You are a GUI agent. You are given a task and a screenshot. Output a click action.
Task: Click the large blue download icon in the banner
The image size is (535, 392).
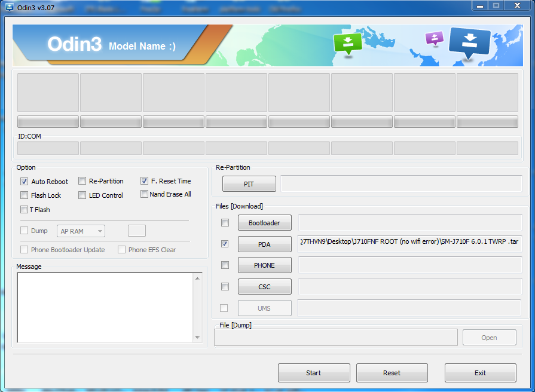[x=470, y=44]
